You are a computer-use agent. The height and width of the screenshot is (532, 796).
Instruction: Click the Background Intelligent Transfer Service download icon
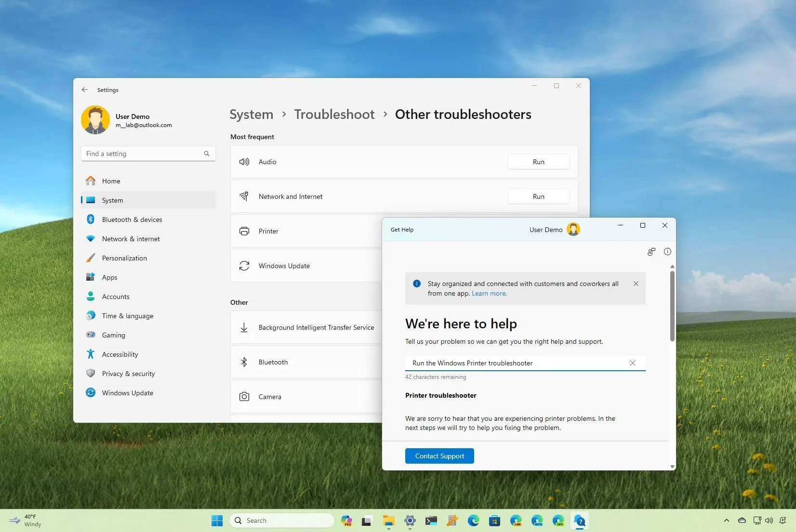click(244, 327)
